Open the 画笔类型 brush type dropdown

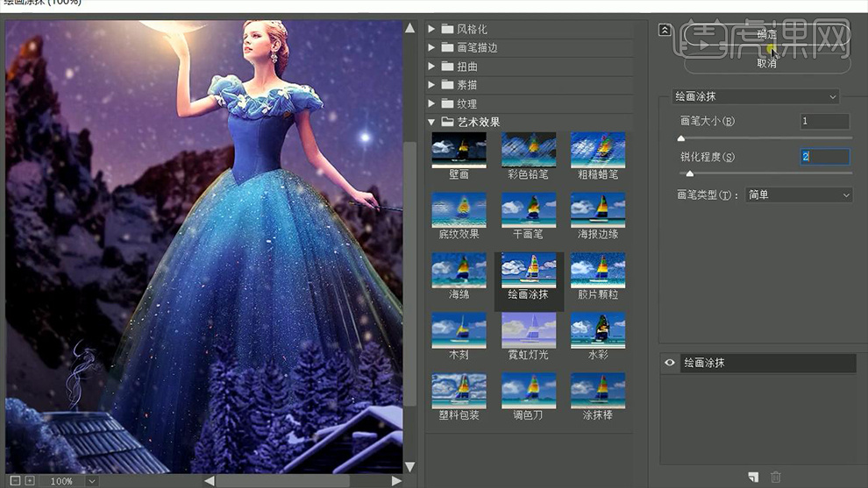click(x=798, y=194)
